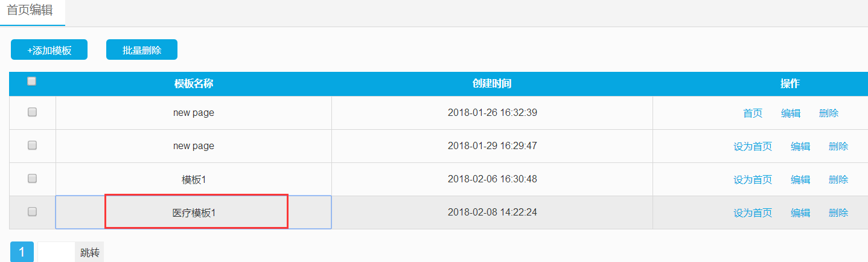Toggle the select-all checkbox in table header
Image resolution: width=868 pixels, height=262 pixels.
tap(32, 81)
